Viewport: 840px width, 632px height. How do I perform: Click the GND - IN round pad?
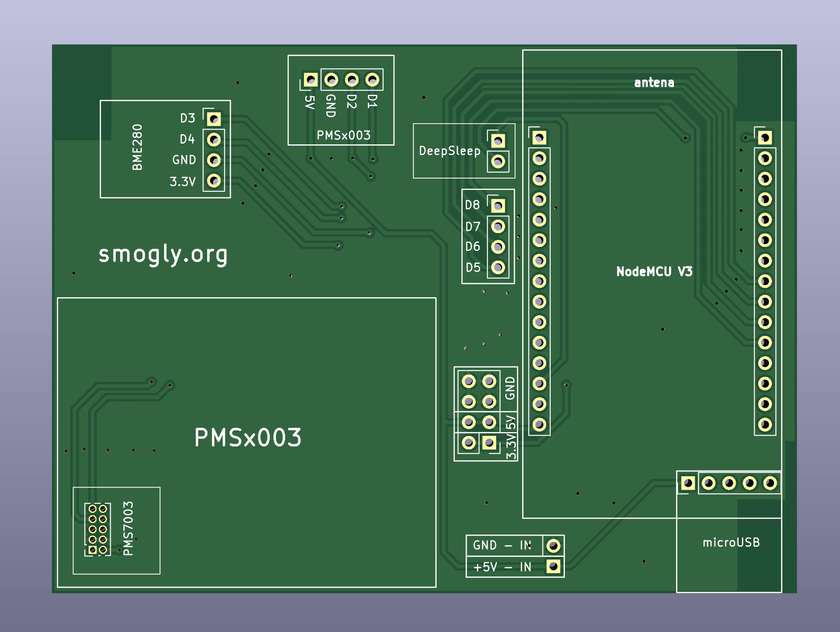coord(553,545)
